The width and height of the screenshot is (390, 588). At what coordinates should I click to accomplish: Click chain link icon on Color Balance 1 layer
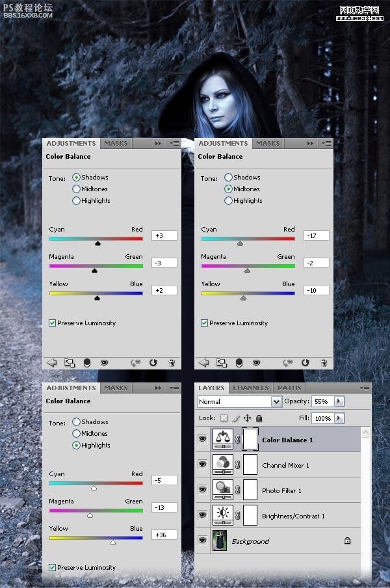click(237, 439)
